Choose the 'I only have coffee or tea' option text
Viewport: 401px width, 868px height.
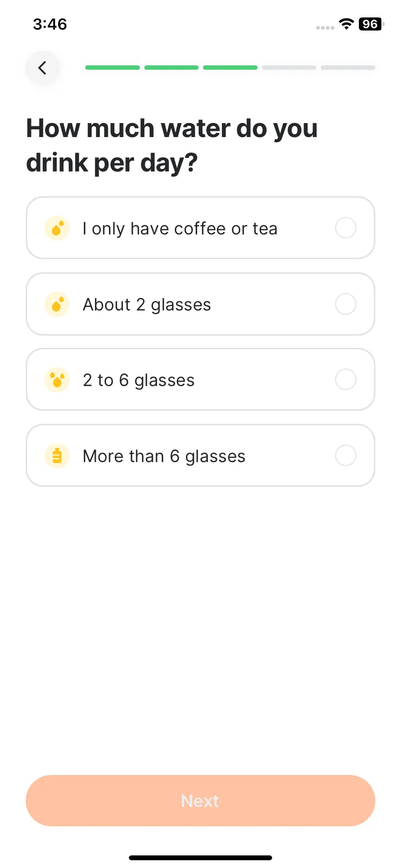pyautogui.click(x=180, y=229)
